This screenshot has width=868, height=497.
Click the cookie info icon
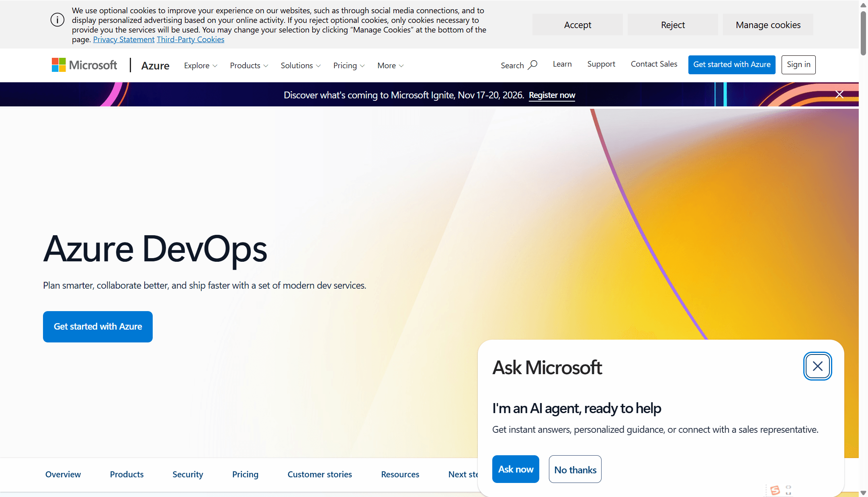point(57,20)
